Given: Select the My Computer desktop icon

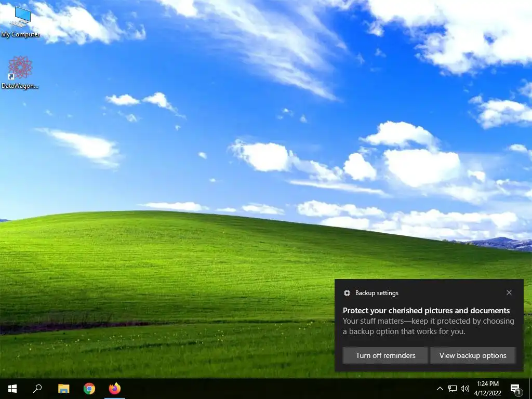Looking at the screenshot, I should tap(20, 22).
